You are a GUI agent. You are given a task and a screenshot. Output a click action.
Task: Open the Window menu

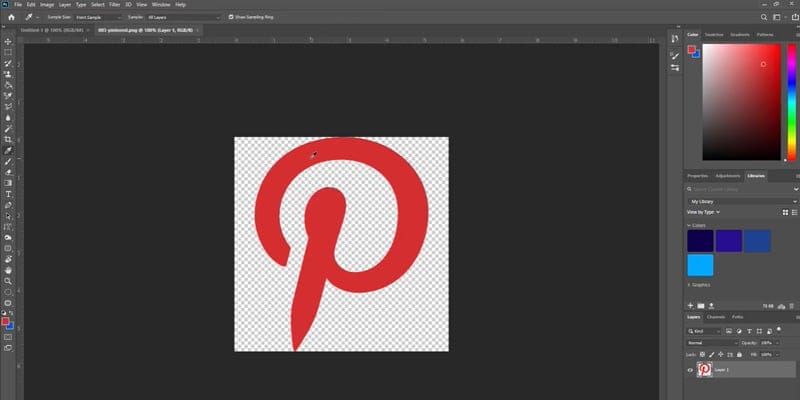[x=161, y=5]
